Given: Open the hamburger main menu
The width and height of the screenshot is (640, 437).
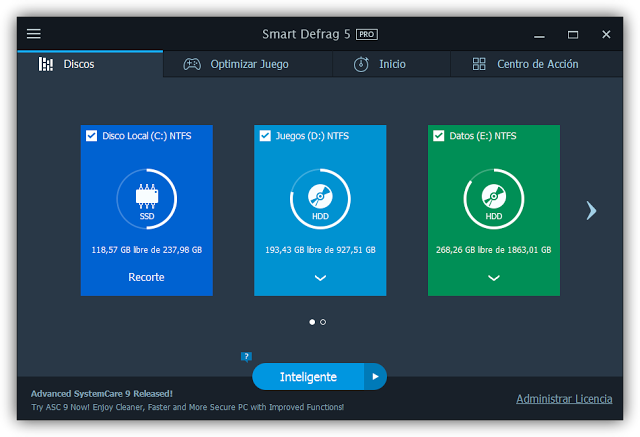Looking at the screenshot, I should 34,34.
